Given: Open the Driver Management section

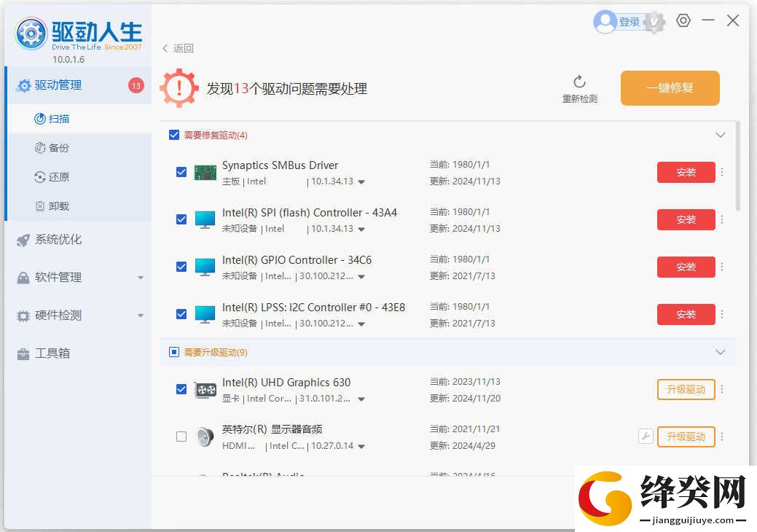Looking at the screenshot, I should coord(78,85).
